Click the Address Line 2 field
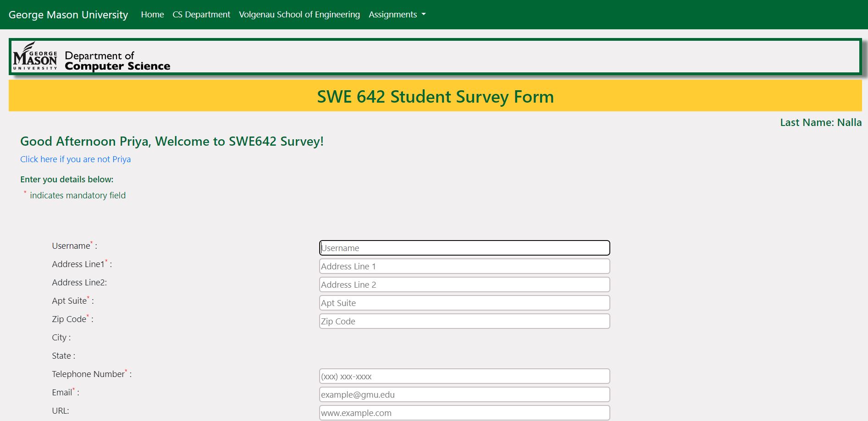Screen dimensions: 868x421 [464, 284]
